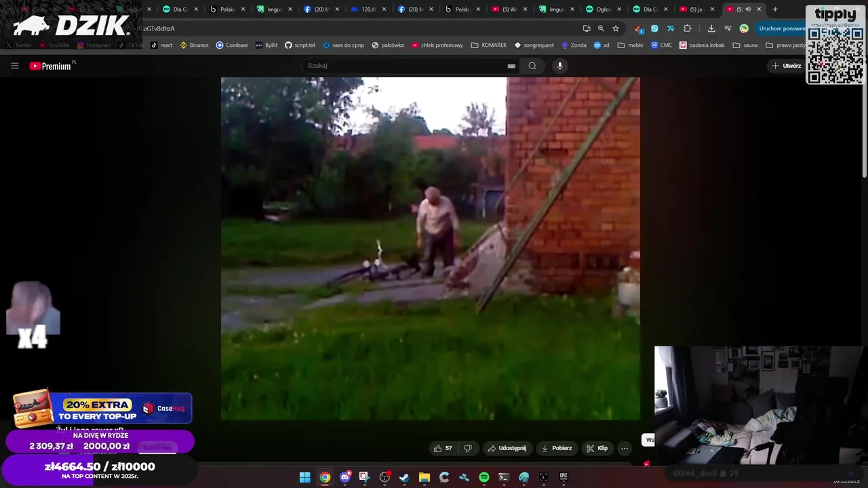Click Uruchom ponownie update button

pyautogui.click(x=781, y=28)
